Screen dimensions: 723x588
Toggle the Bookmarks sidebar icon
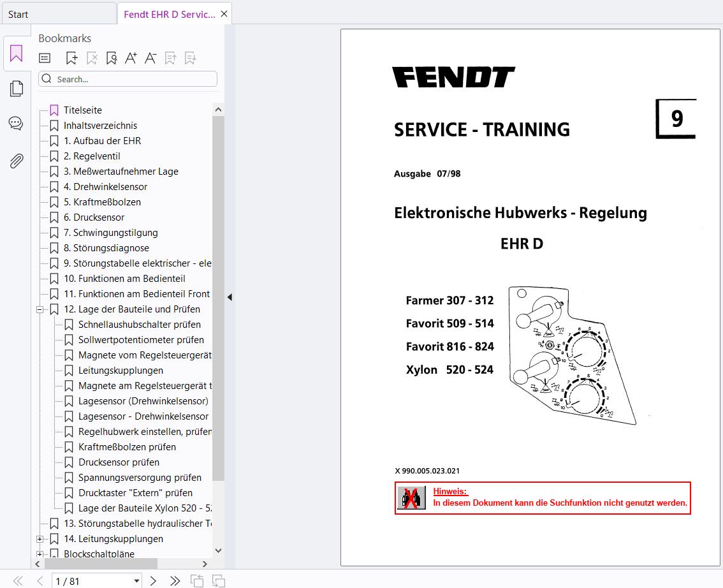[16, 54]
